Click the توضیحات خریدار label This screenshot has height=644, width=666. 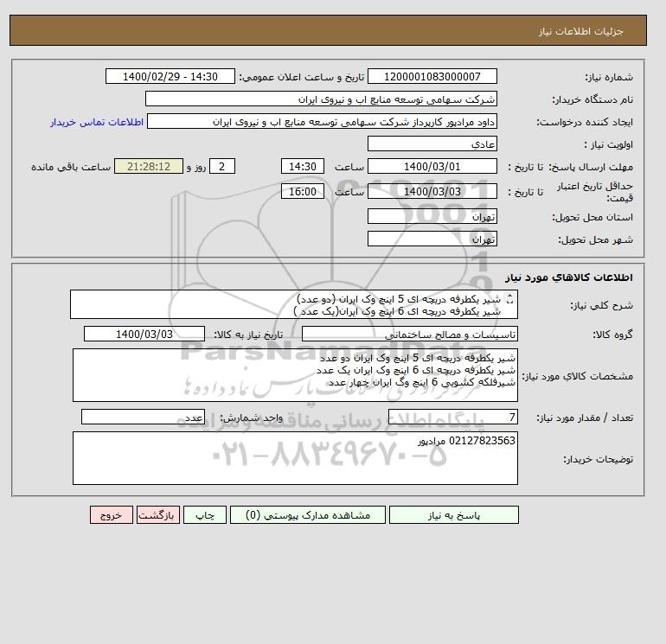598,459
